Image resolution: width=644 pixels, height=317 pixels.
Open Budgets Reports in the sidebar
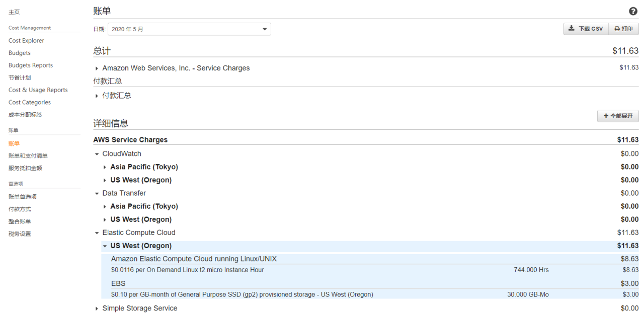point(31,65)
